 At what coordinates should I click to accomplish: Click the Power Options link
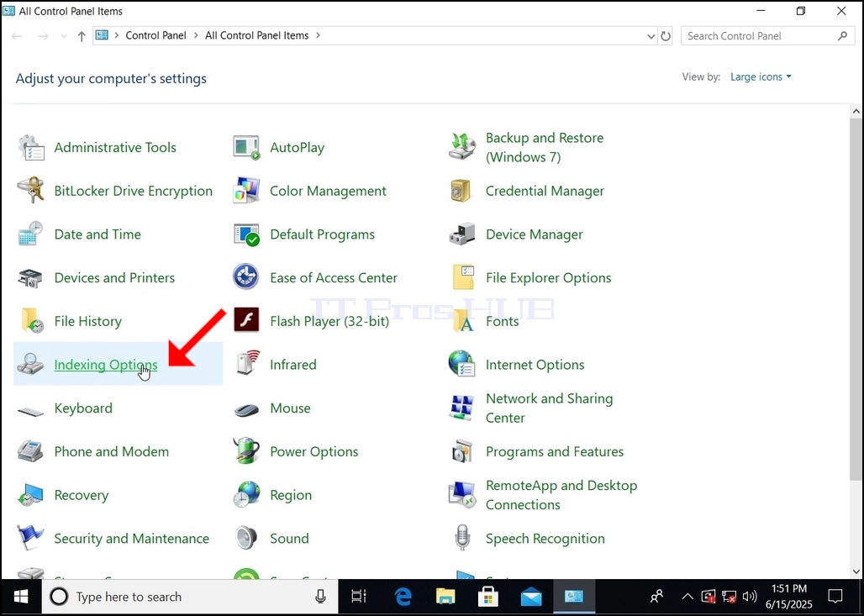(x=314, y=451)
